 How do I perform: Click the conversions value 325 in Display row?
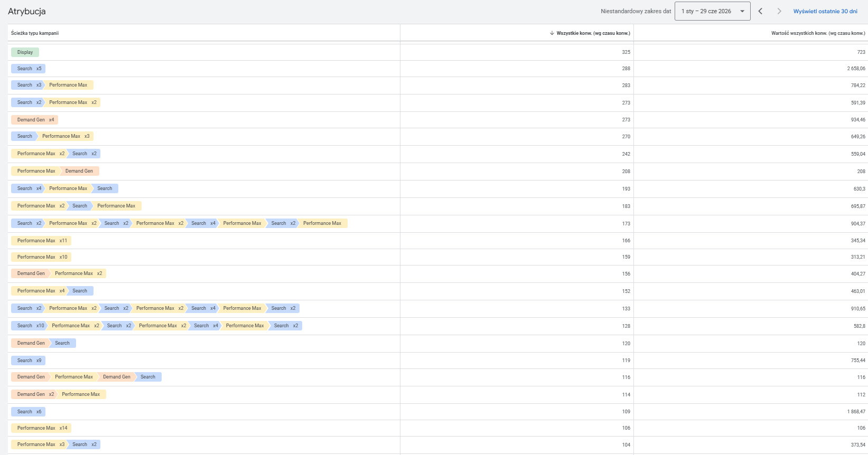[x=626, y=52]
